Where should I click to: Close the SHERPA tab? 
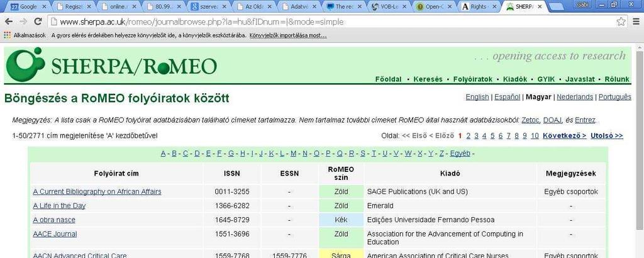point(539,7)
